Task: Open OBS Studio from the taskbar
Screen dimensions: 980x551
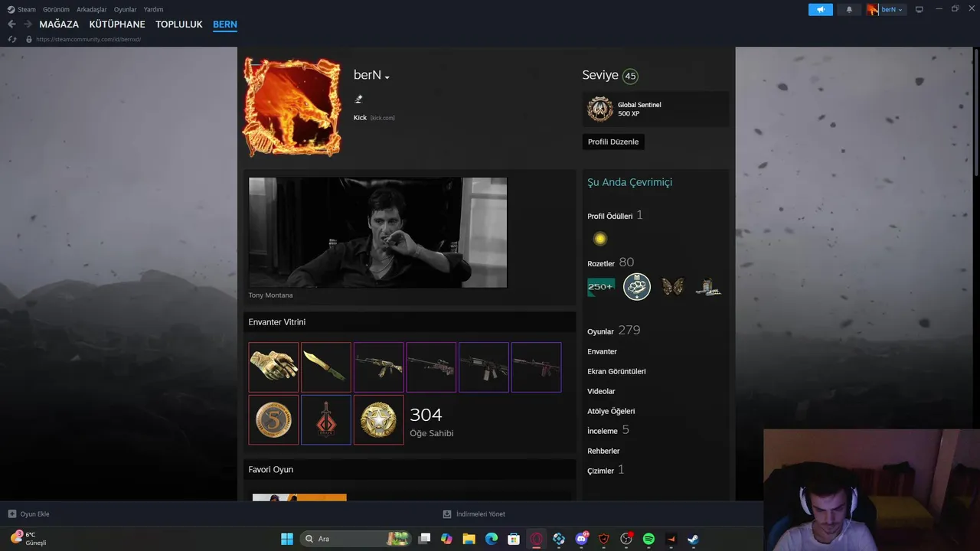Action: point(626,539)
